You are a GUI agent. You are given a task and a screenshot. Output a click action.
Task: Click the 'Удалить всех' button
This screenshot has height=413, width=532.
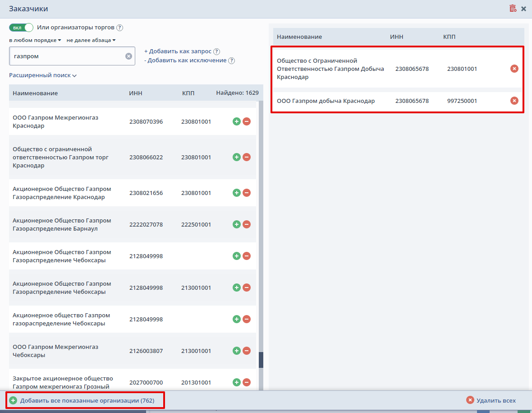(x=491, y=400)
